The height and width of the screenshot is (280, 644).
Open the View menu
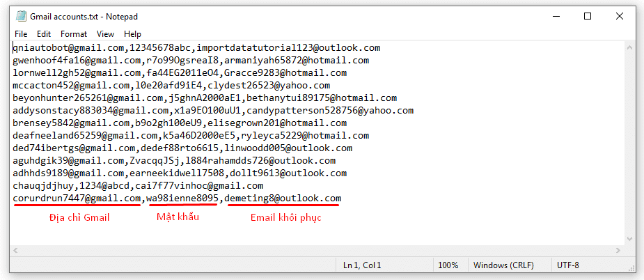click(x=106, y=34)
